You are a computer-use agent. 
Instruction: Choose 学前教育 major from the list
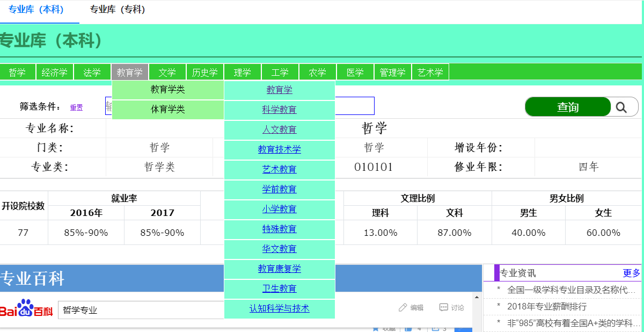point(279,189)
